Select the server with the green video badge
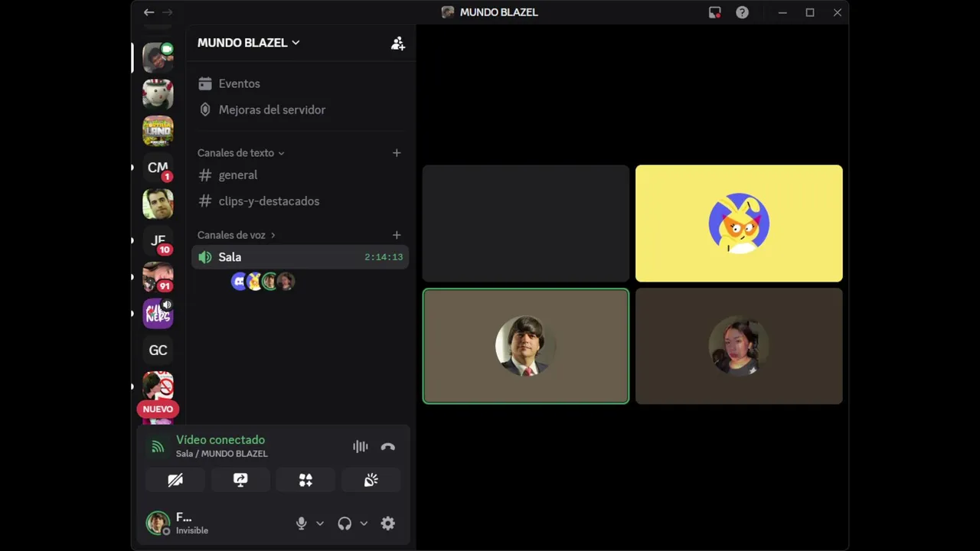Screen dimensions: 980x551 click(158, 57)
